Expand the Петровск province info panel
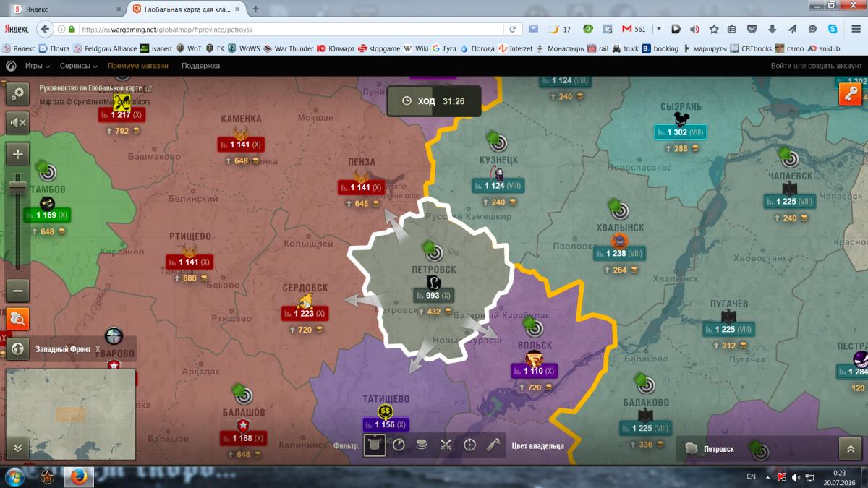Image resolution: width=868 pixels, height=488 pixels. click(x=850, y=448)
